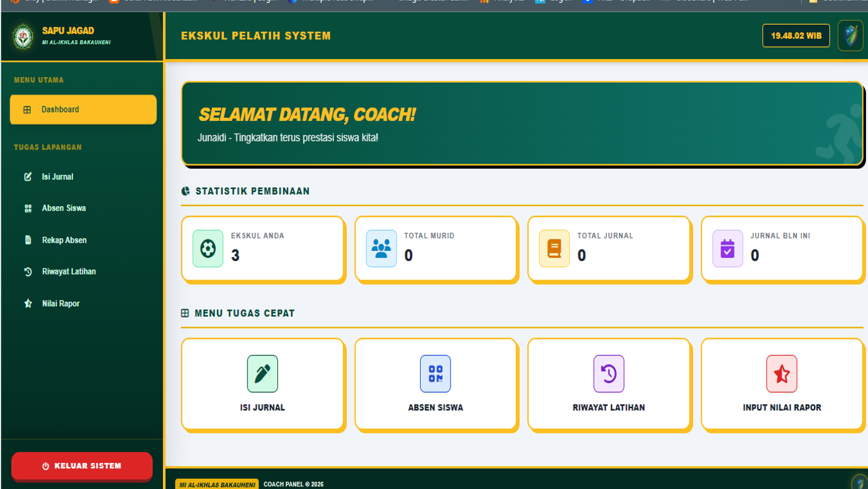868x489 pixels.
Task: Open the profile avatar in the header
Action: [x=850, y=36]
